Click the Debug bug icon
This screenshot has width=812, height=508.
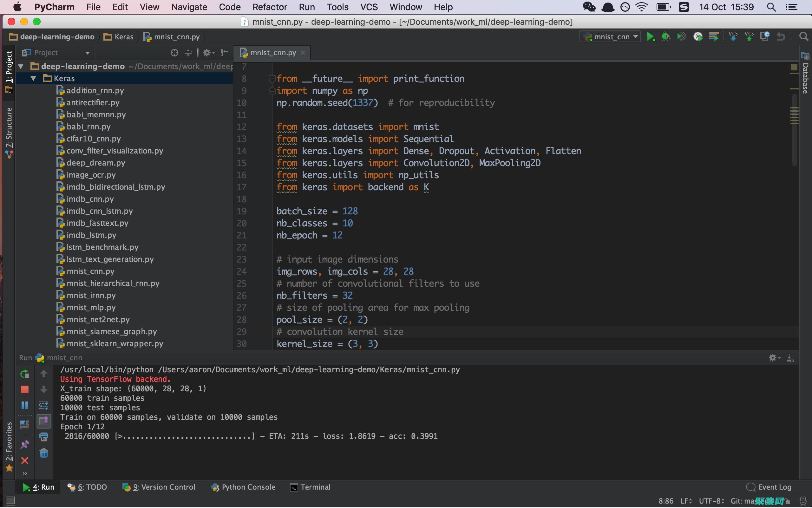[x=665, y=36]
